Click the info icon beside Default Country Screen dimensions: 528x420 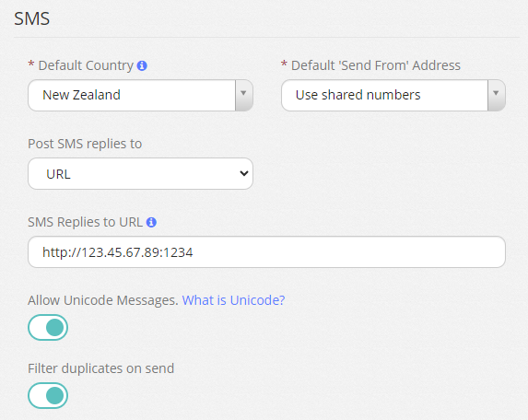point(142,65)
